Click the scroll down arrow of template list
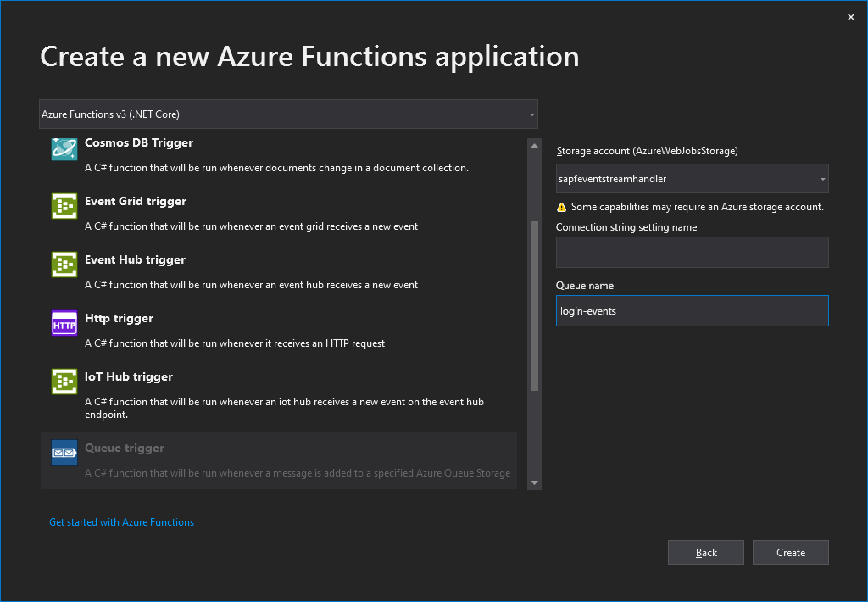Screen dimensions: 868x602 tap(534, 483)
